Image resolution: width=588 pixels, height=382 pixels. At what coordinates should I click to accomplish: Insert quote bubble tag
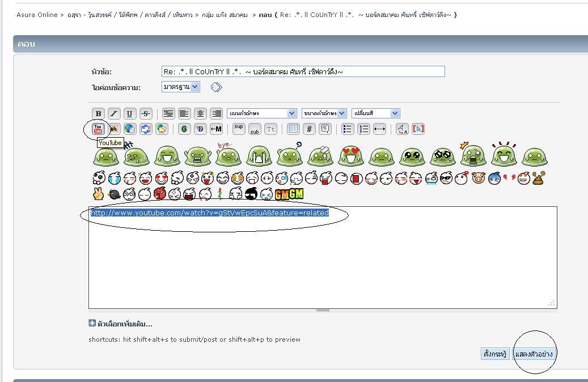click(325, 129)
